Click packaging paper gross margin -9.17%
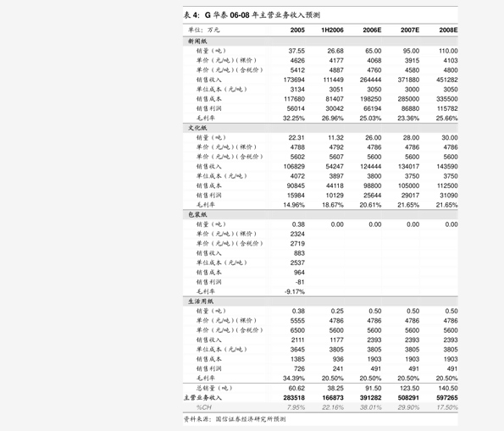504x431 pixels. [295, 292]
